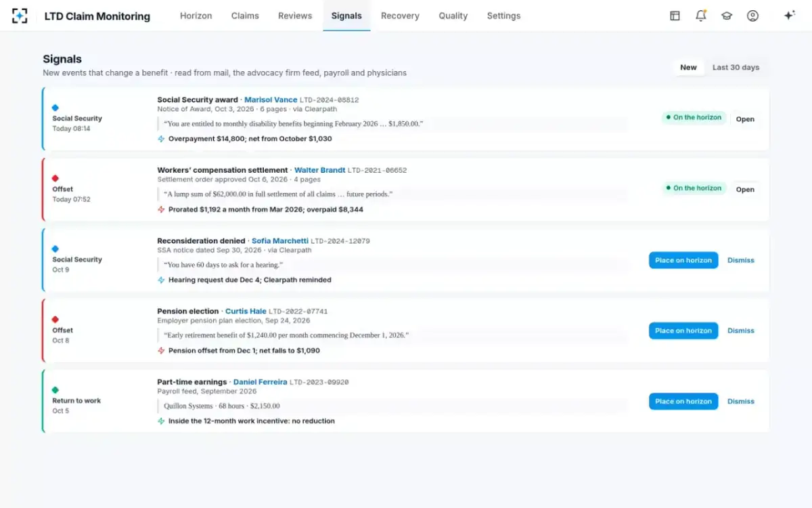
Task: Open the Daniel Ferreira claim link
Action: click(x=260, y=381)
